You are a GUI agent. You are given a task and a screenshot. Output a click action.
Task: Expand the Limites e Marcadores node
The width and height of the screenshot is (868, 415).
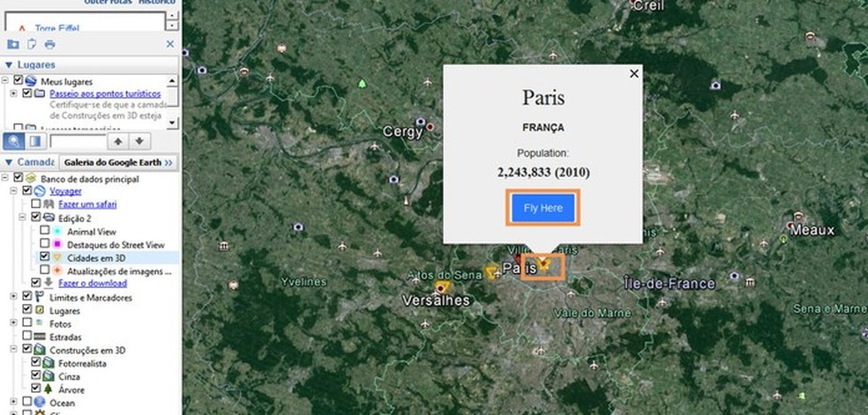pos(14,297)
